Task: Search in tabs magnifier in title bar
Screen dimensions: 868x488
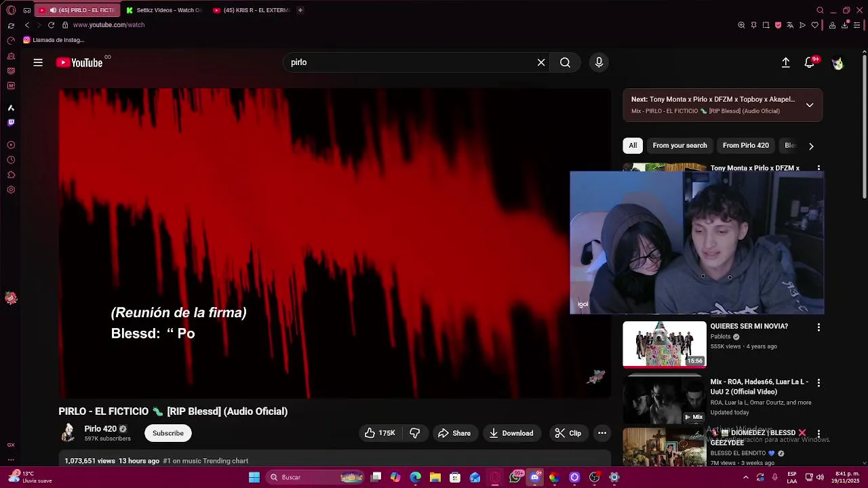Action: [820, 10]
